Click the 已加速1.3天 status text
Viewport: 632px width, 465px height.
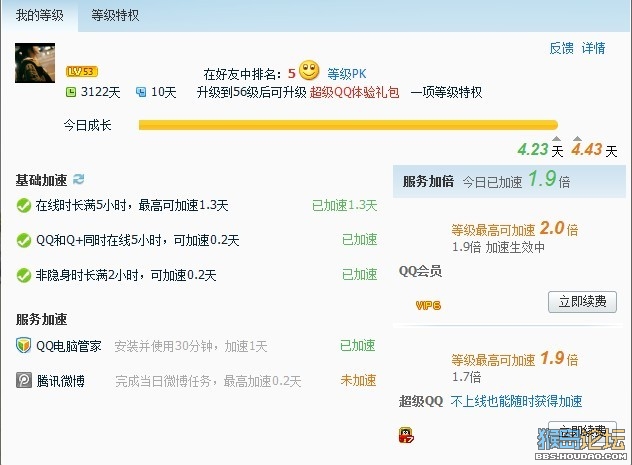point(345,206)
